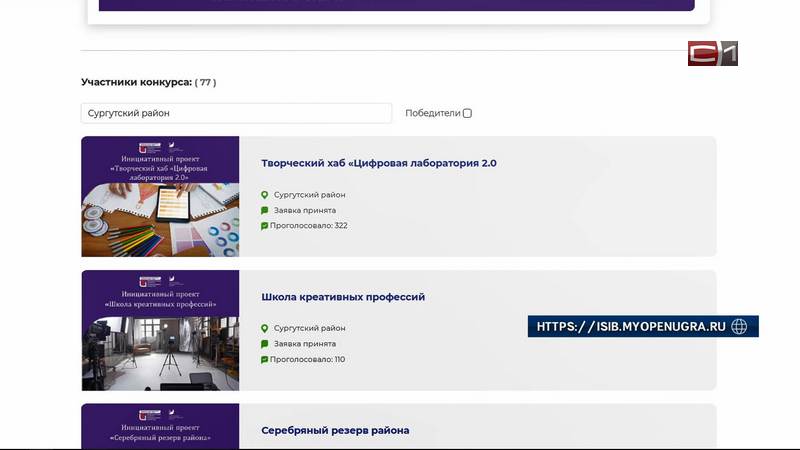Click the Школа креативных профессий thumbnail image
800x450 pixels.
coord(160,331)
